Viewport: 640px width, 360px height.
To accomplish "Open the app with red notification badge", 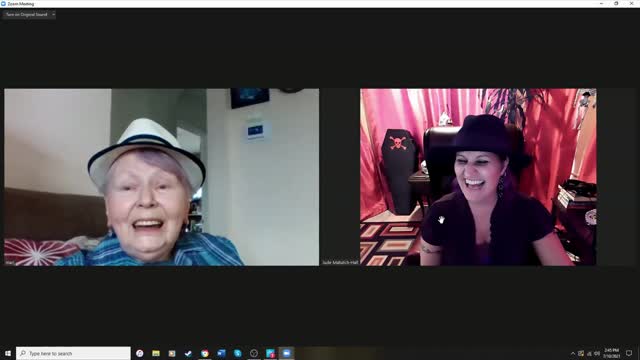I will [x=270, y=353].
